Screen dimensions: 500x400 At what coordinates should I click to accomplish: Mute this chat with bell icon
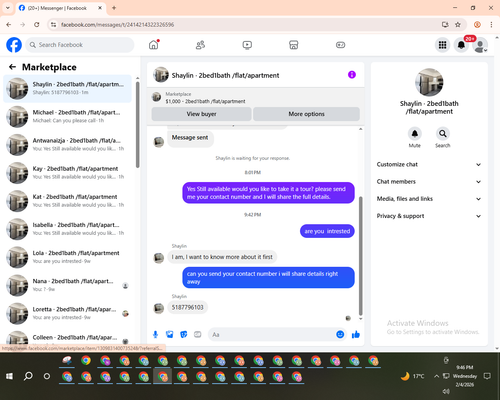415,134
